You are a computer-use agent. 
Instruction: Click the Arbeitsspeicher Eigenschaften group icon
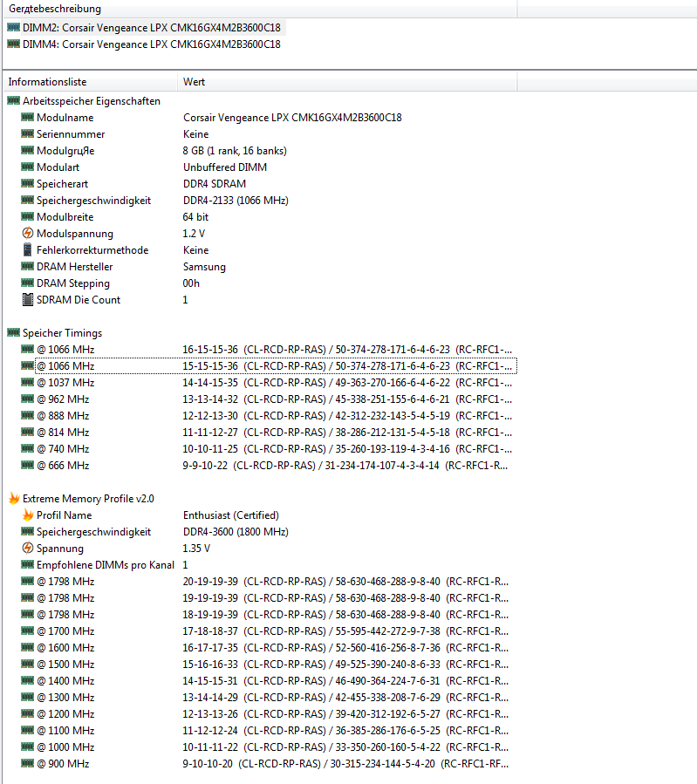pyautogui.click(x=13, y=100)
